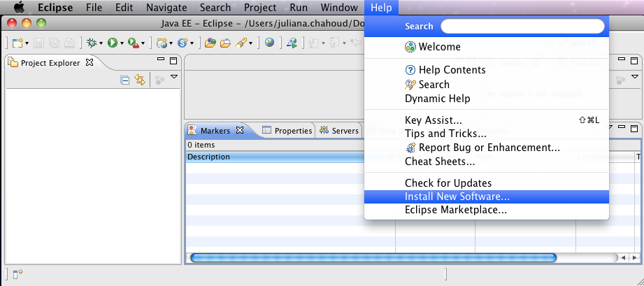Switch to the Servers tab
This screenshot has width=644, height=286.
(339, 131)
